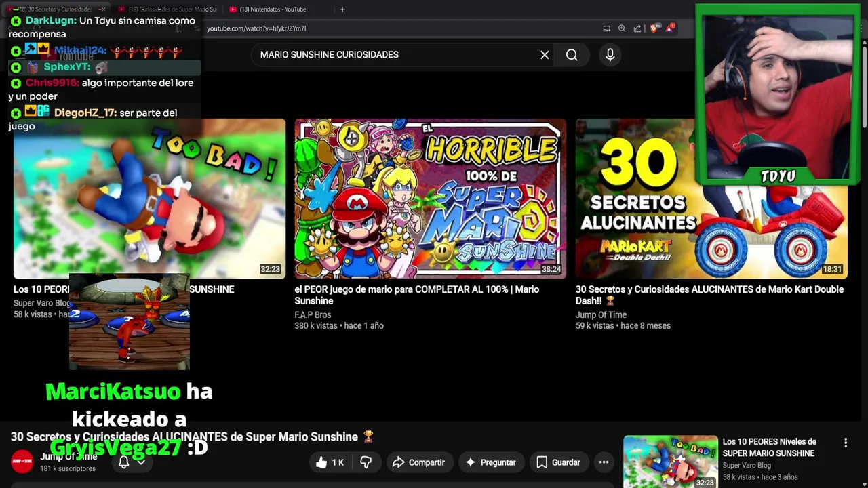Visit the F.A.P Bros channel

(313, 314)
